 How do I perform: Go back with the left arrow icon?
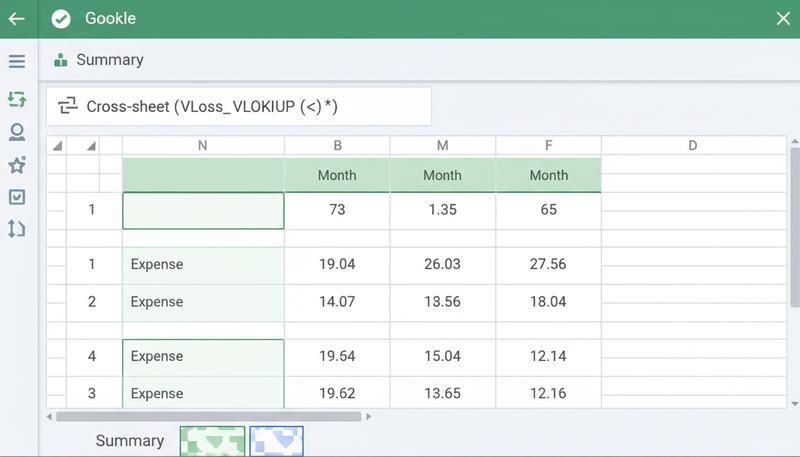pyautogui.click(x=16, y=19)
